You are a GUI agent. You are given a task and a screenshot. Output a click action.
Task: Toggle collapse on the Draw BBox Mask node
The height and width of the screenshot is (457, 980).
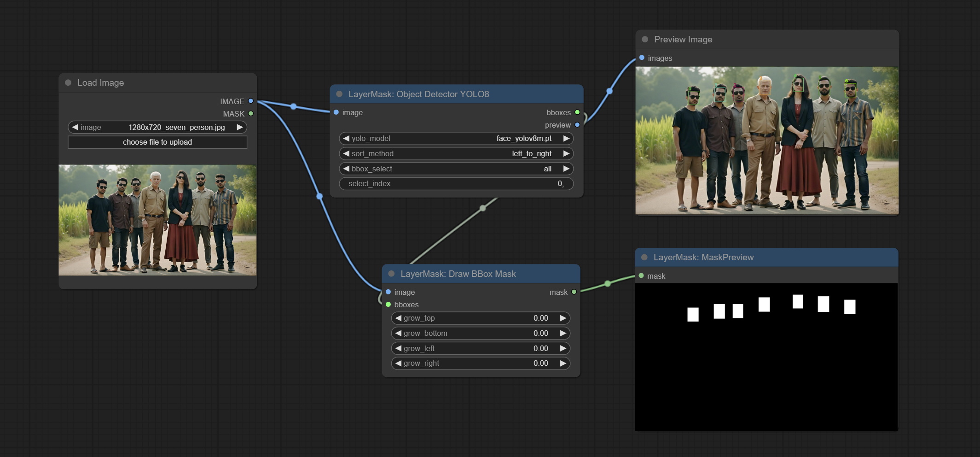pyautogui.click(x=391, y=274)
